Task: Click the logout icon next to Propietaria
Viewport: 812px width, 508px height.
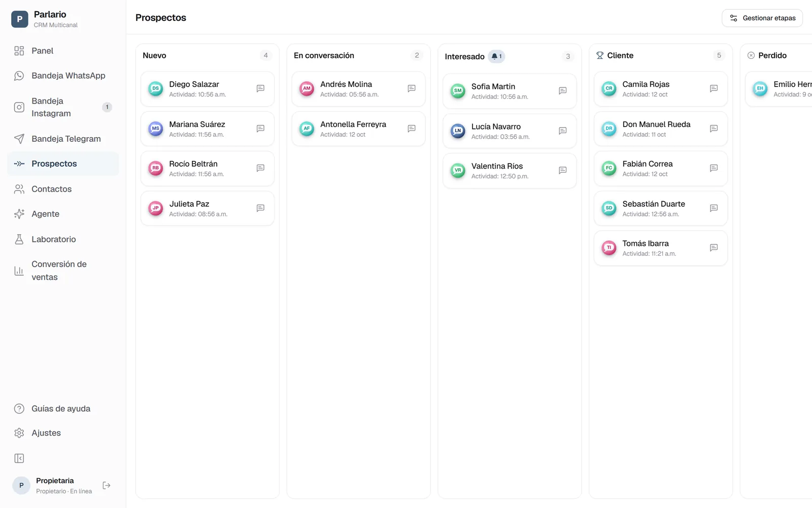Action: pos(107,486)
